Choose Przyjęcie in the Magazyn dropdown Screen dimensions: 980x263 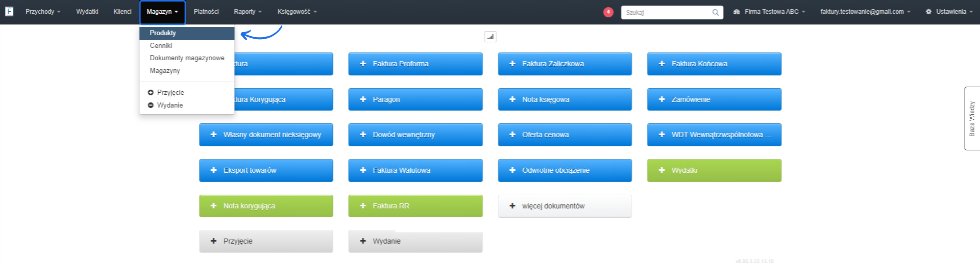(187, 92)
